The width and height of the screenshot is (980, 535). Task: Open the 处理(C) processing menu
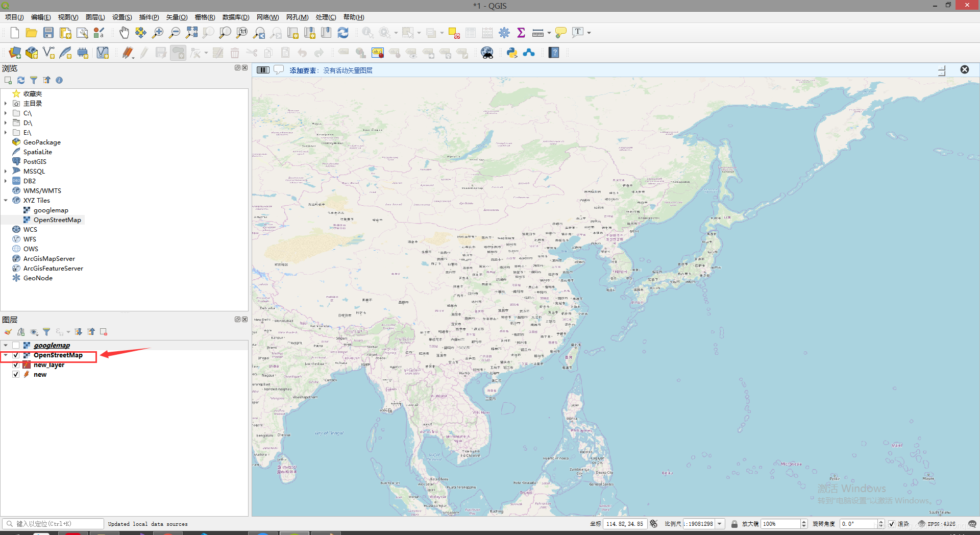pos(326,17)
